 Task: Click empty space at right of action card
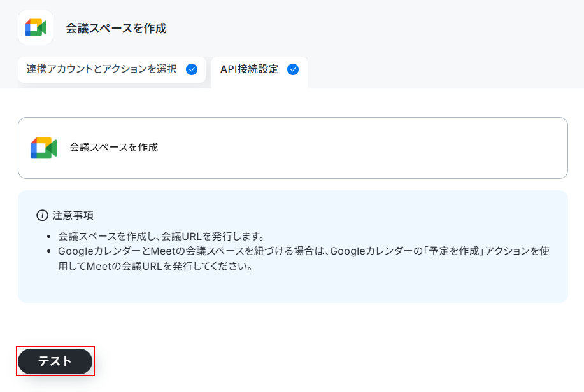373,148
